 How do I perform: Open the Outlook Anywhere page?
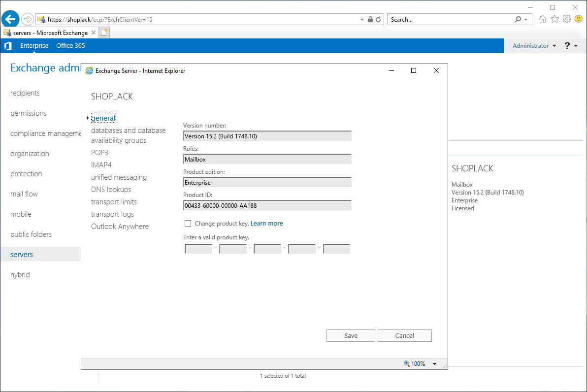[x=120, y=227]
